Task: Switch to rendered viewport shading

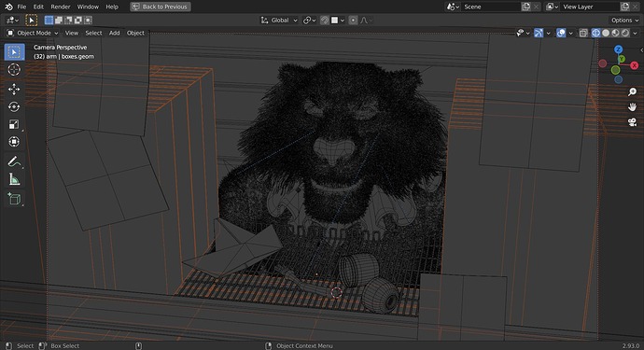Action: [625, 33]
